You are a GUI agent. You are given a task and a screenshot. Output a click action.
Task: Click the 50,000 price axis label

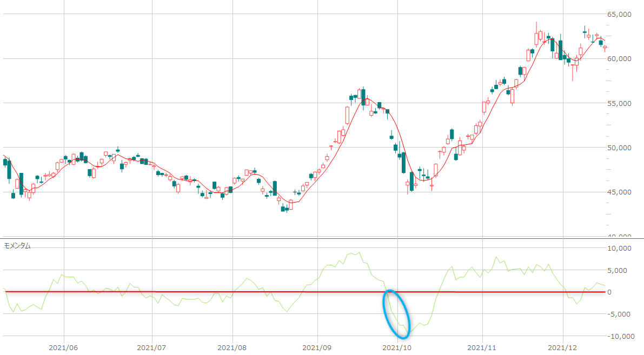[x=620, y=148]
